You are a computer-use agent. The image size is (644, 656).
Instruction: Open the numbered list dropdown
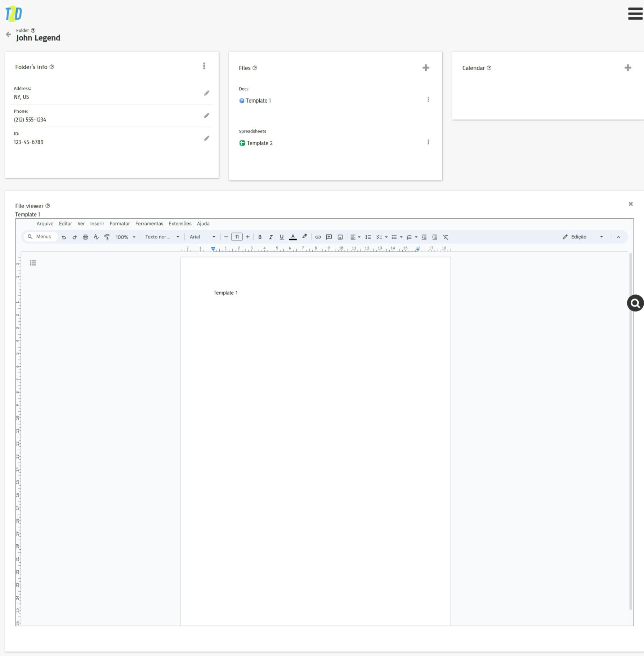412,237
